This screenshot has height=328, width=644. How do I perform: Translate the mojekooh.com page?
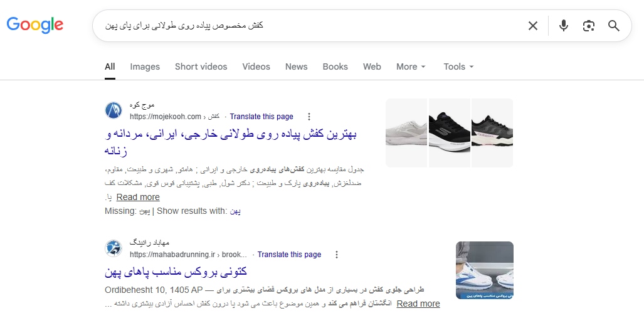point(261,117)
